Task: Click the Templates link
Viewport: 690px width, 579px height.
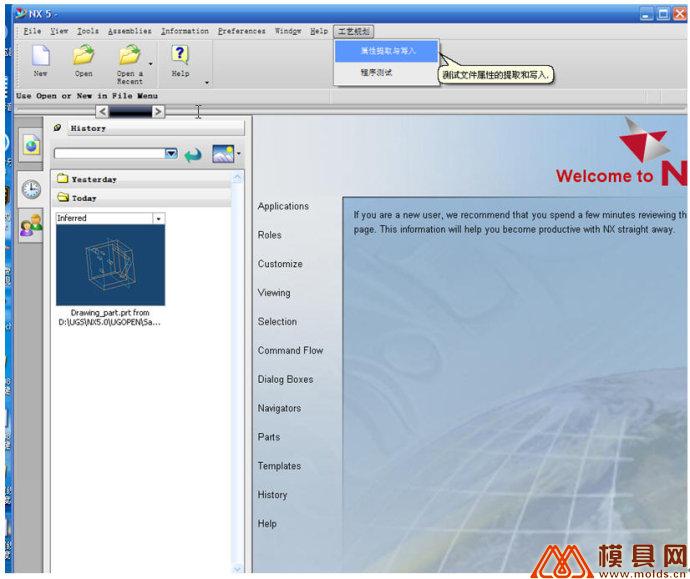Action: pos(279,466)
